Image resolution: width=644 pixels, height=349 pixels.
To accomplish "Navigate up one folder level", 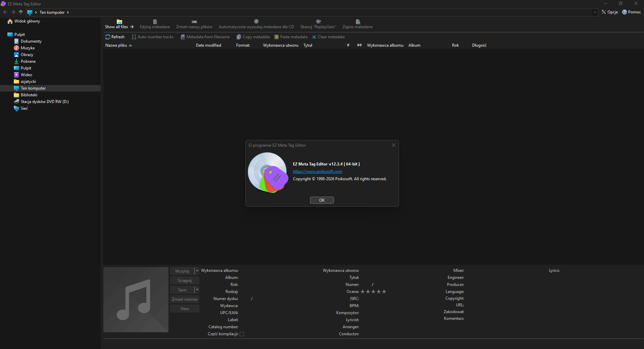I will [x=21, y=12].
